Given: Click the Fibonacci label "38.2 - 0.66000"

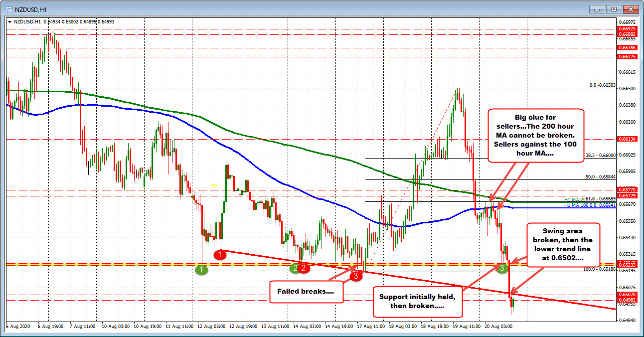Looking at the screenshot, I should 600,156.
